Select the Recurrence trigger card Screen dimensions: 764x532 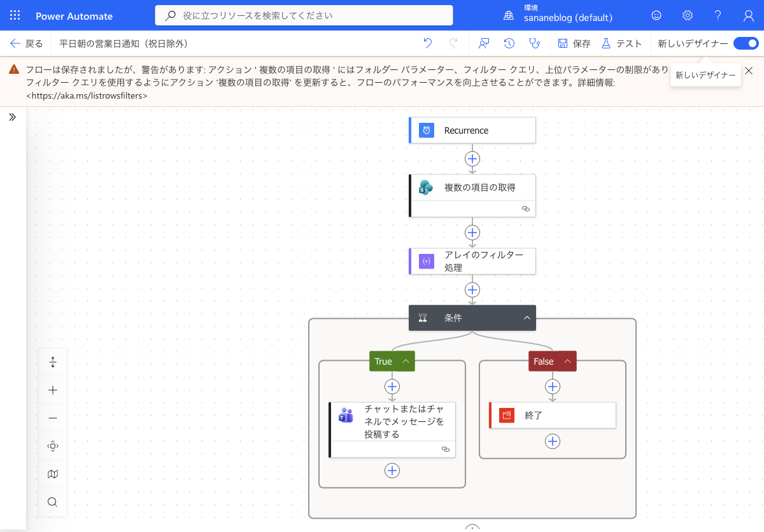[472, 130]
